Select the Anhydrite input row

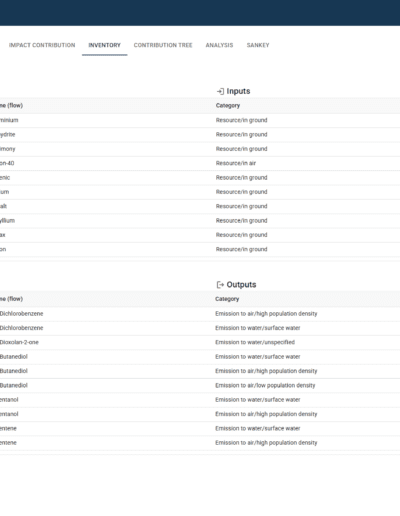(x=200, y=135)
